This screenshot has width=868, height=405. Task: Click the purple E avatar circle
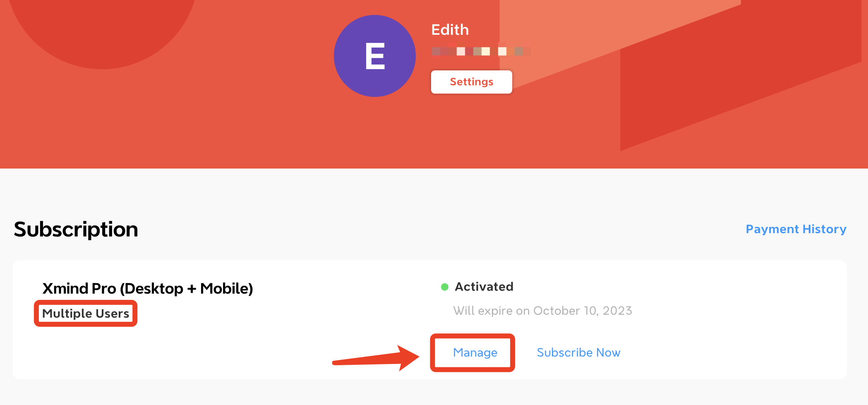point(375,56)
